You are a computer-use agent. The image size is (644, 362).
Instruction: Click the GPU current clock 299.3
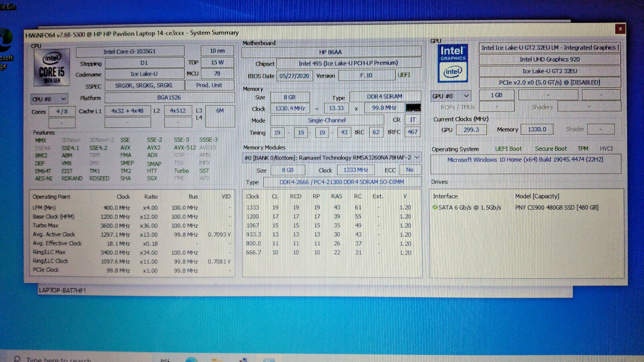coord(471,130)
